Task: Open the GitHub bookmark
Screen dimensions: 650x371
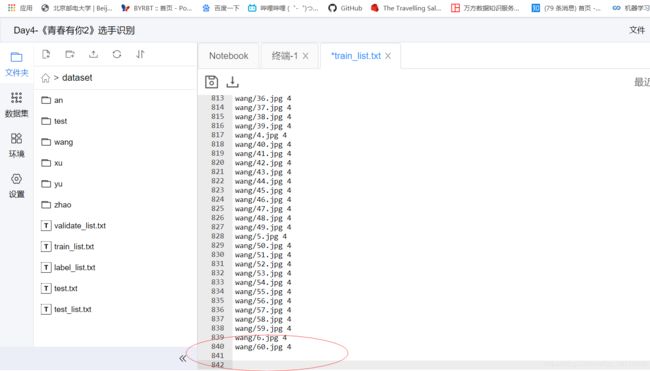Action: (345, 8)
